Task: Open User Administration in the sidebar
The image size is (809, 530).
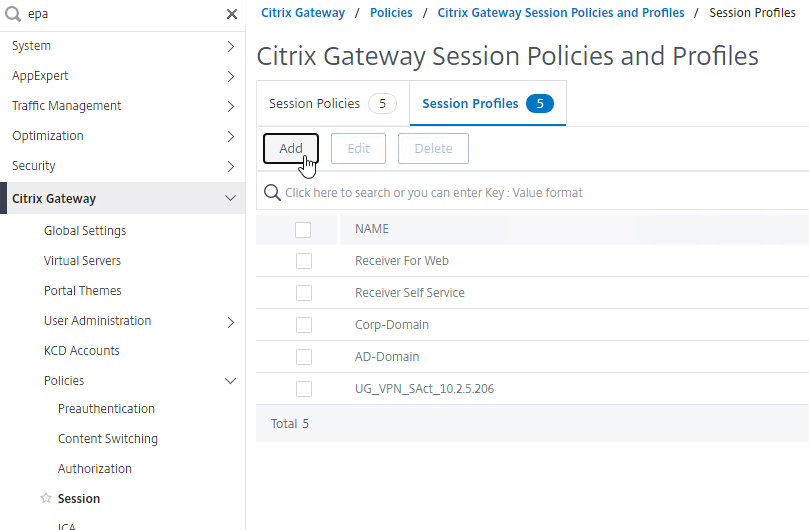Action: 98,320
